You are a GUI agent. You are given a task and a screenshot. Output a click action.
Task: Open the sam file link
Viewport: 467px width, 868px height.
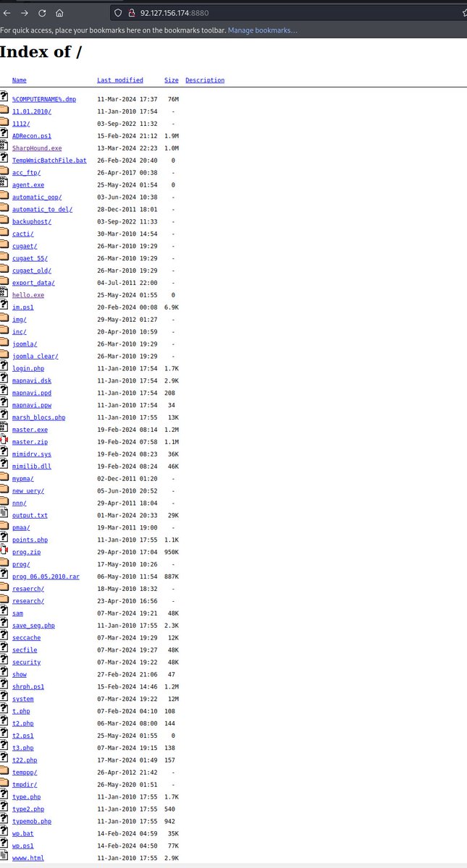coord(17,613)
